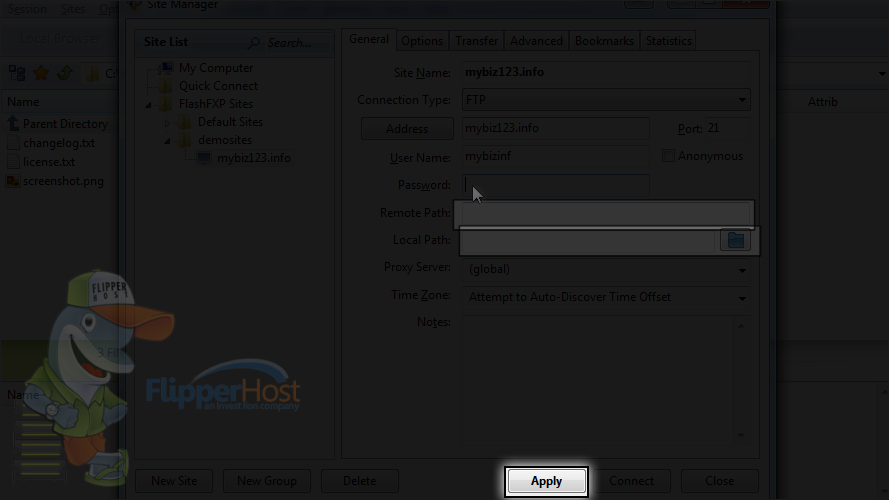Close the Site Manager with Close button

click(x=719, y=481)
